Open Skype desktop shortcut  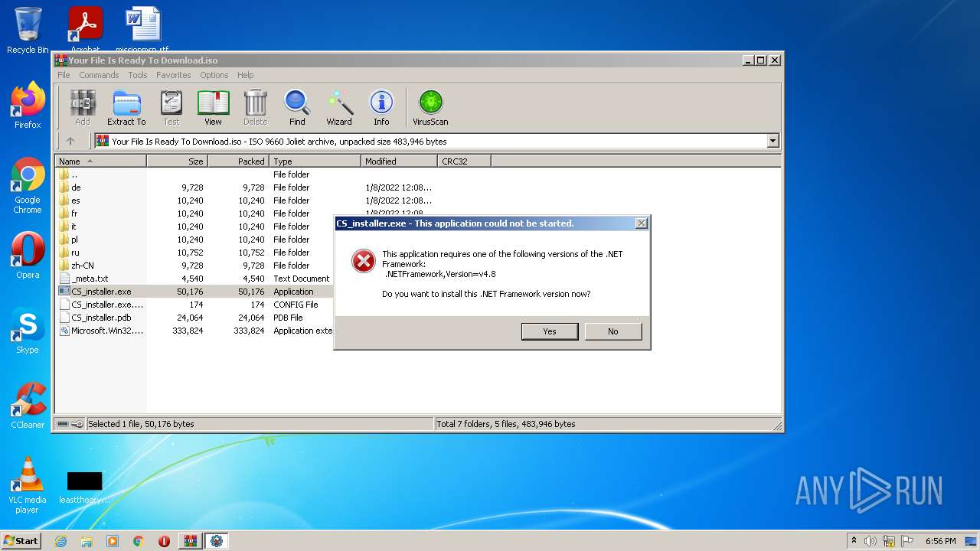(x=28, y=331)
